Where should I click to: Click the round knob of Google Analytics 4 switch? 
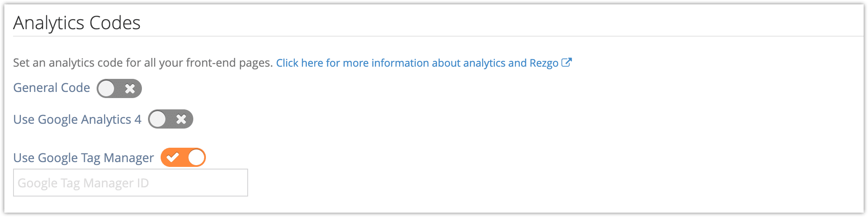pos(158,119)
